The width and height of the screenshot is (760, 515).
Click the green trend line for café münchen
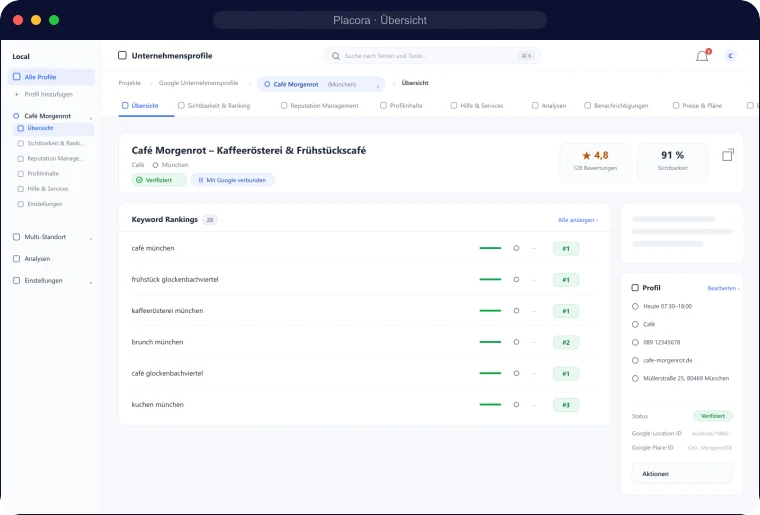(490, 248)
